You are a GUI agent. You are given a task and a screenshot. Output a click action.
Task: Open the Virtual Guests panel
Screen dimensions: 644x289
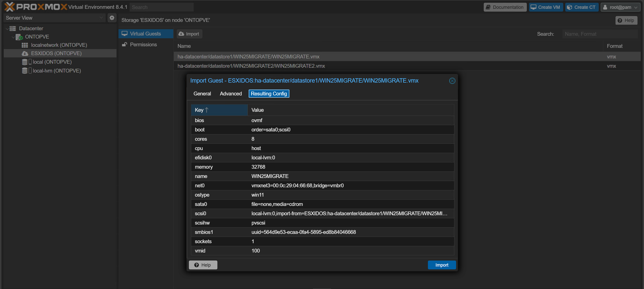tap(146, 34)
